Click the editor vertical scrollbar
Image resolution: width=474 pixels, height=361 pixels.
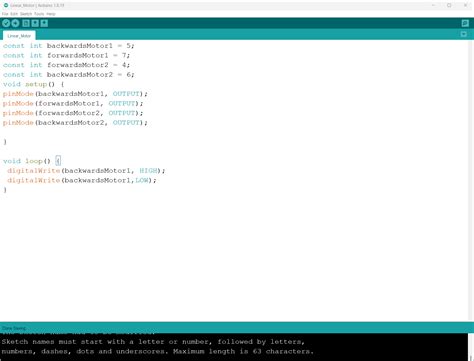pyautogui.click(x=471, y=180)
